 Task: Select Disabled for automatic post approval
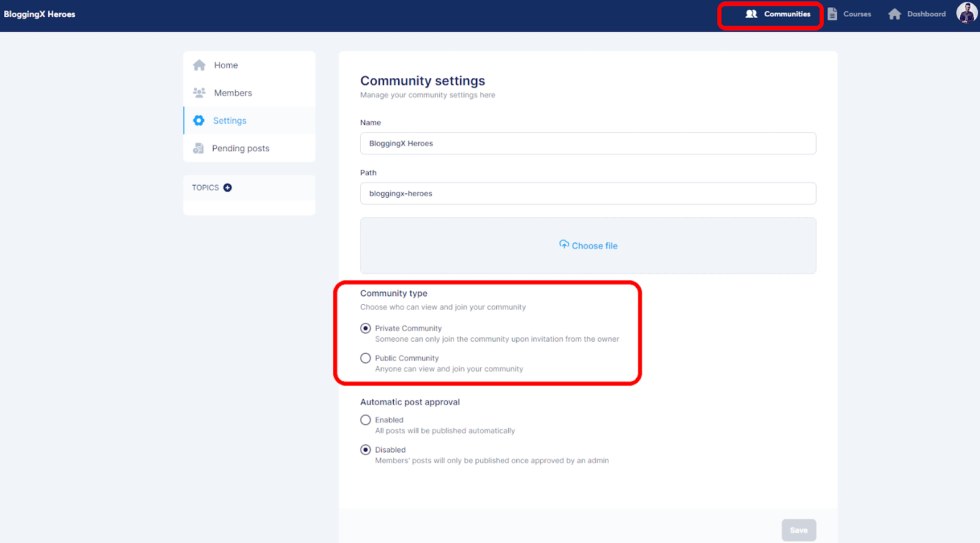(366, 450)
